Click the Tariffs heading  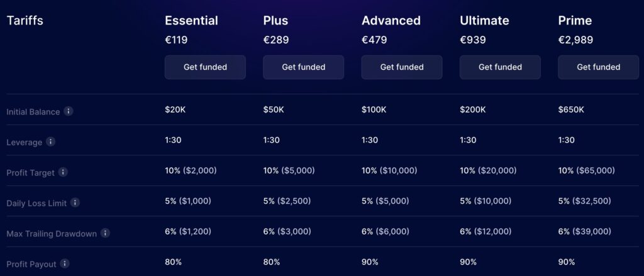(x=25, y=21)
